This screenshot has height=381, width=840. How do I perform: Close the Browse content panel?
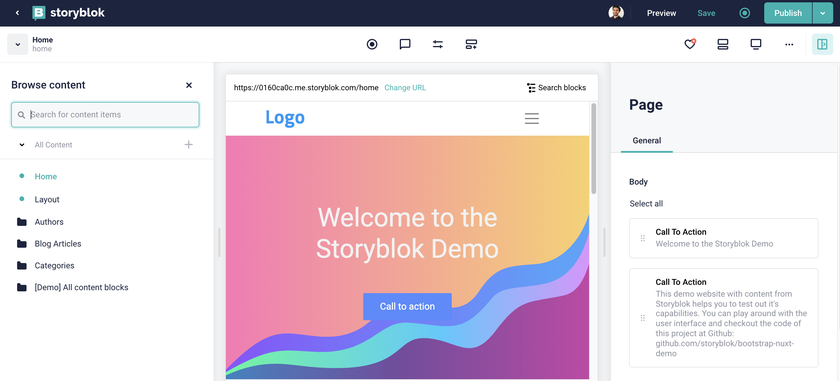click(x=189, y=85)
